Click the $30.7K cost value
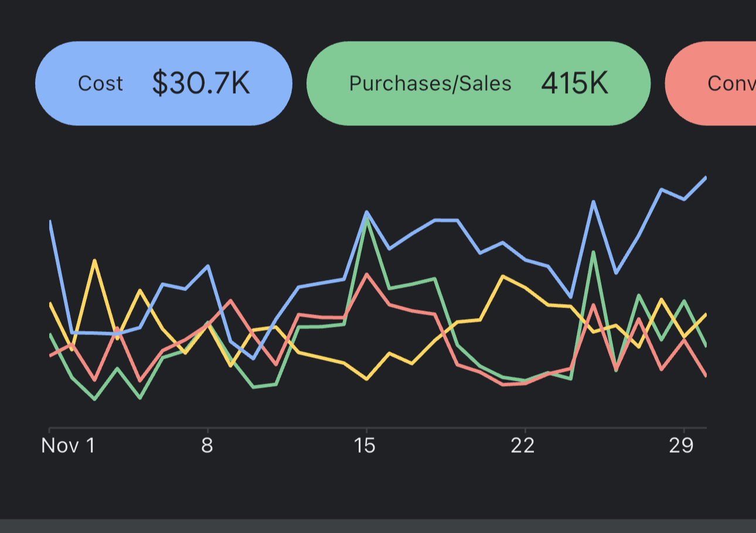This screenshot has width=756, height=533. [x=201, y=83]
